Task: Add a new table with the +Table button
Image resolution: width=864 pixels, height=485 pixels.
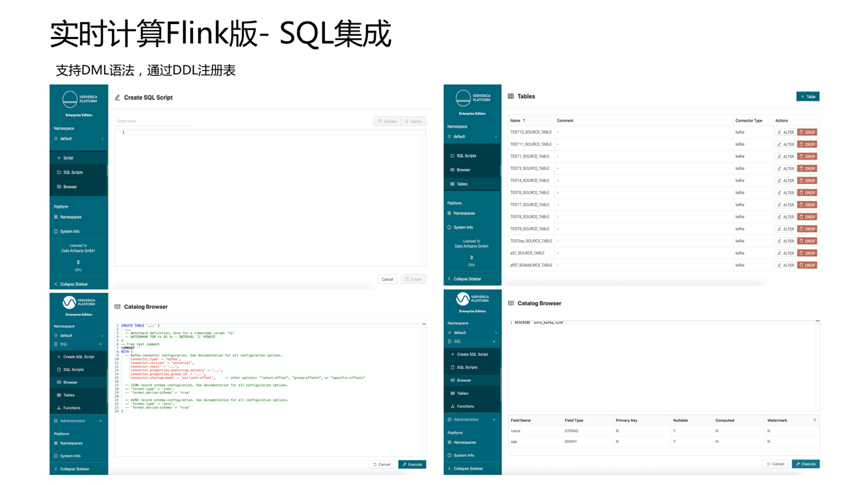Action: (807, 96)
